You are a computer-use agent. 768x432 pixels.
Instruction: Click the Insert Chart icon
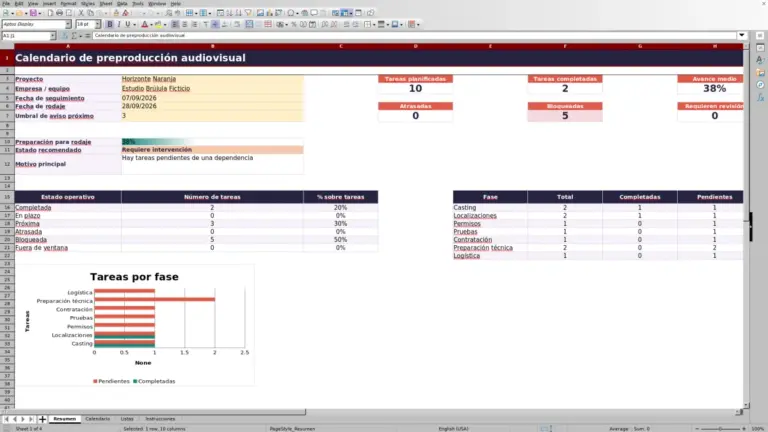[269, 13]
